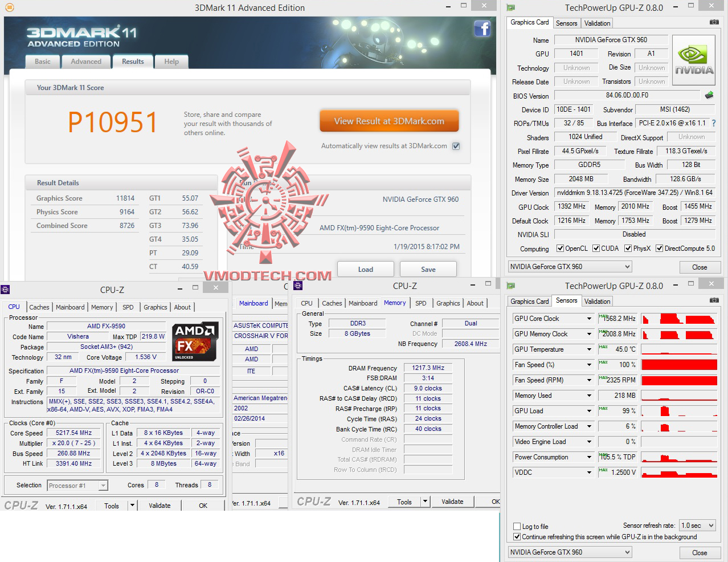Open GPU Memory Clock sensor dropdown
The height and width of the screenshot is (562, 728).
590,334
